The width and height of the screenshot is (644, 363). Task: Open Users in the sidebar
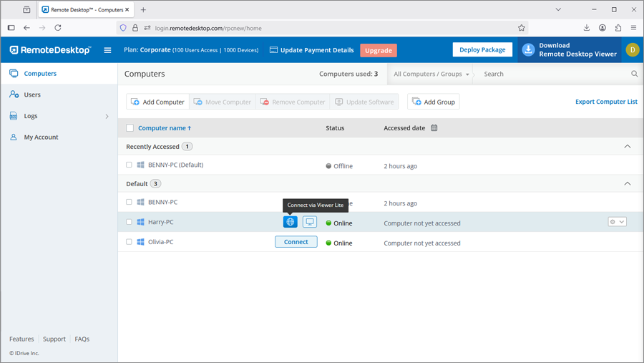pos(32,95)
